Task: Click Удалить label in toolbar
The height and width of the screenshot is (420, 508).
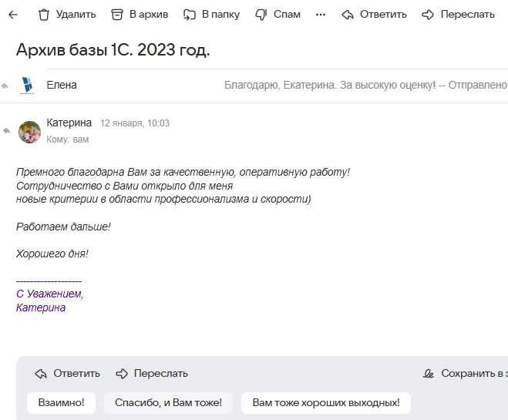Action: pos(76,14)
